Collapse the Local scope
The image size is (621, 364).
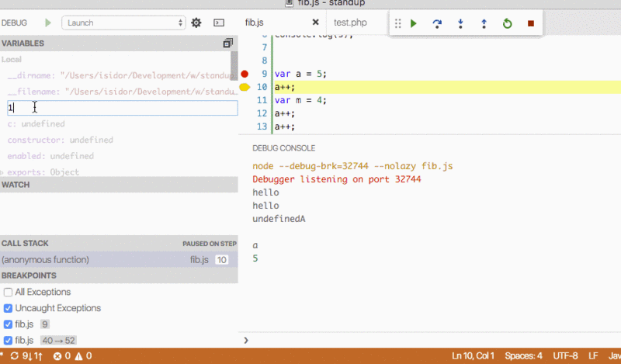coord(11,60)
